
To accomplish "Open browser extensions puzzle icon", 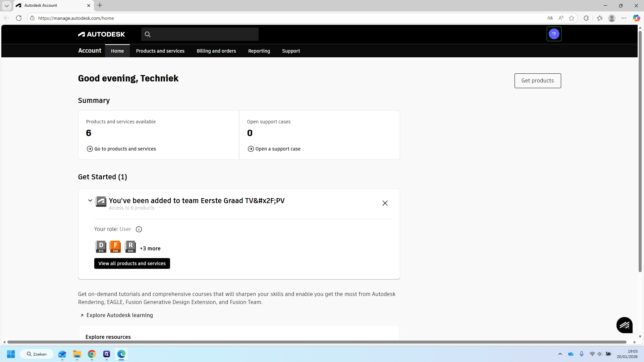I will pos(586,18).
